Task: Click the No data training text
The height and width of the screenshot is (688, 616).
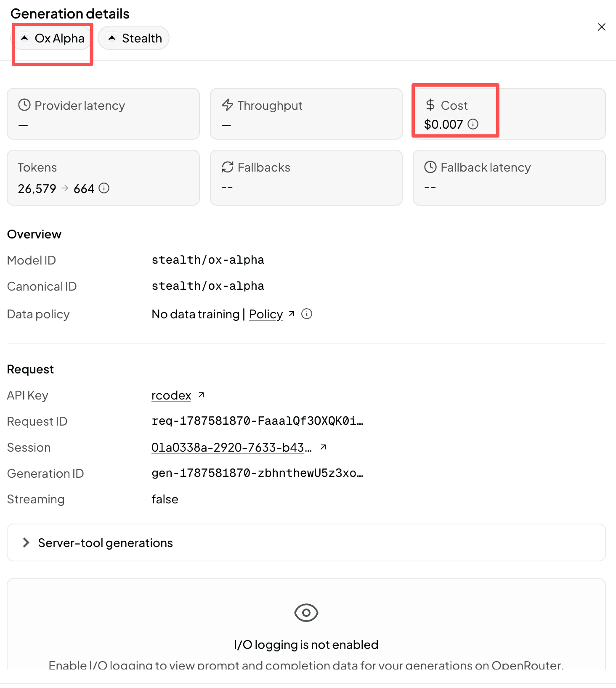Action: tap(196, 314)
